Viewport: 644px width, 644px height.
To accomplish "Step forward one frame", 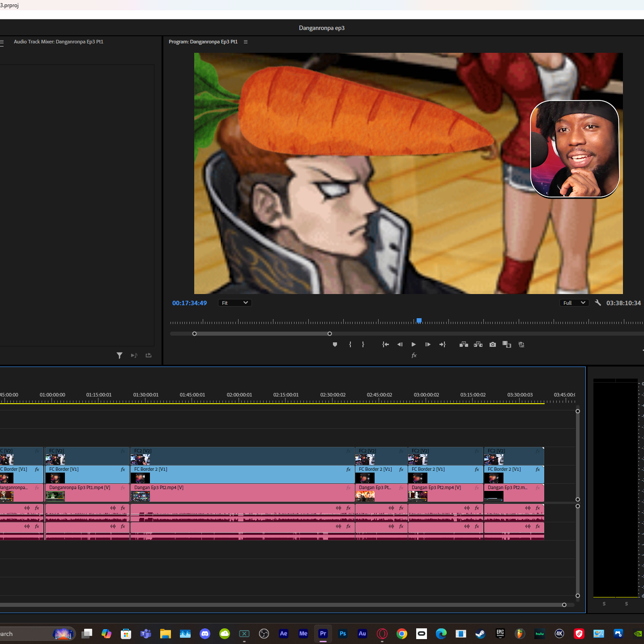I will pyautogui.click(x=428, y=345).
